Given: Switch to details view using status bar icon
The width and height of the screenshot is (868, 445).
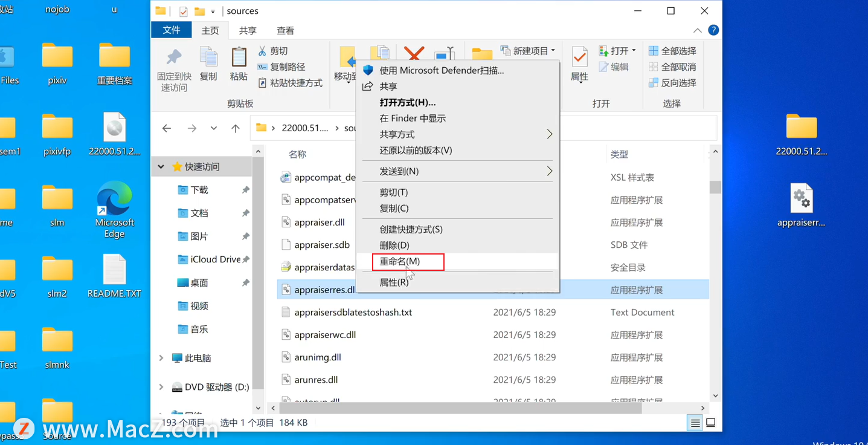Looking at the screenshot, I should [695, 423].
